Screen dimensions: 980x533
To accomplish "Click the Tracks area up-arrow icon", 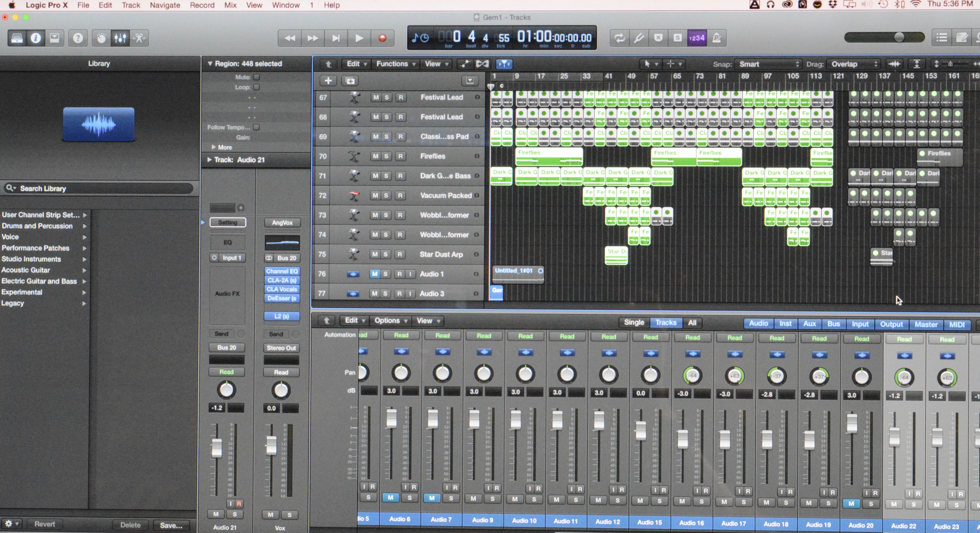I will click(x=328, y=64).
